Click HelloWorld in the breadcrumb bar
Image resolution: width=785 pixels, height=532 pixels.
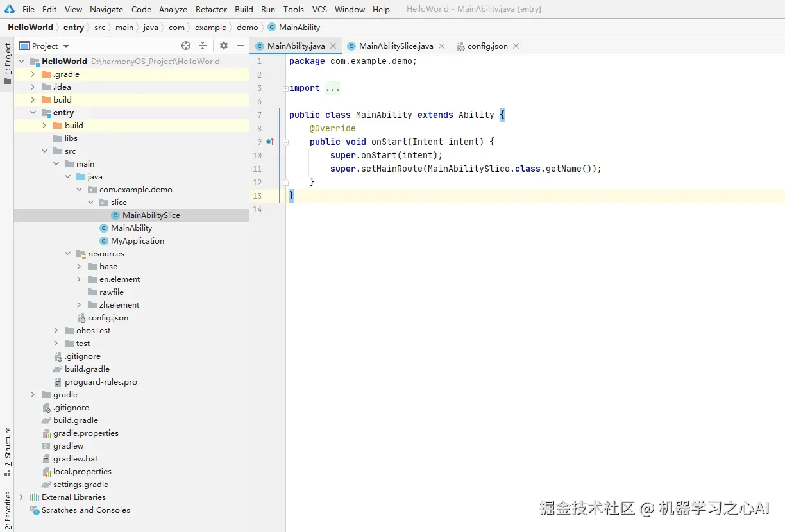click(x=30, y=27)
